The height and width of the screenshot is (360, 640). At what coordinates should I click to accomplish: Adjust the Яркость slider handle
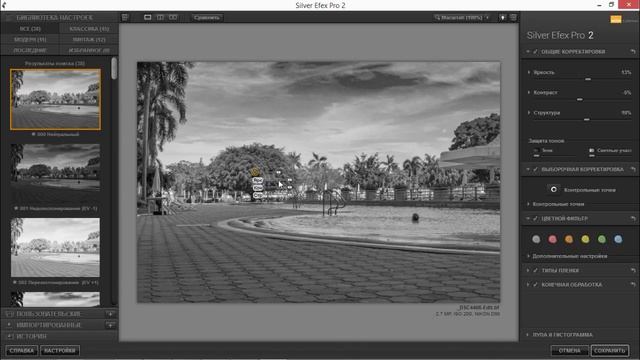[x=588, y=79]
